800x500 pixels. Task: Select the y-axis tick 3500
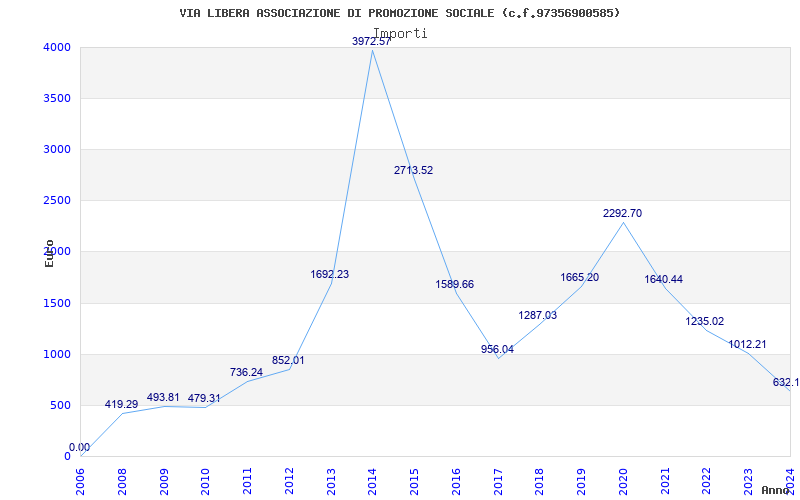pyautogui.click(x=55, y=98)
